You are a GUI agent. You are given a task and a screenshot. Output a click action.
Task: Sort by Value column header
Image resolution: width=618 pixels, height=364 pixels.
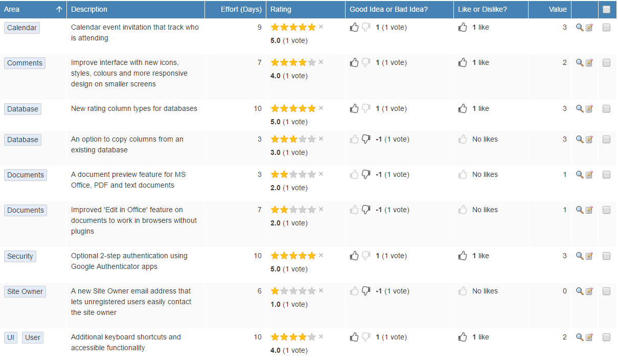(558, 9)
